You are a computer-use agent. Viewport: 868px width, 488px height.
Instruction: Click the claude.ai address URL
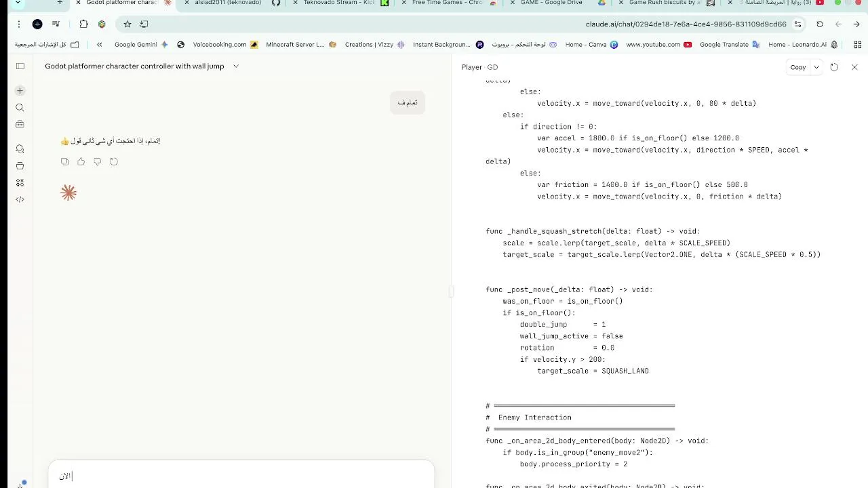click(686, 24)
